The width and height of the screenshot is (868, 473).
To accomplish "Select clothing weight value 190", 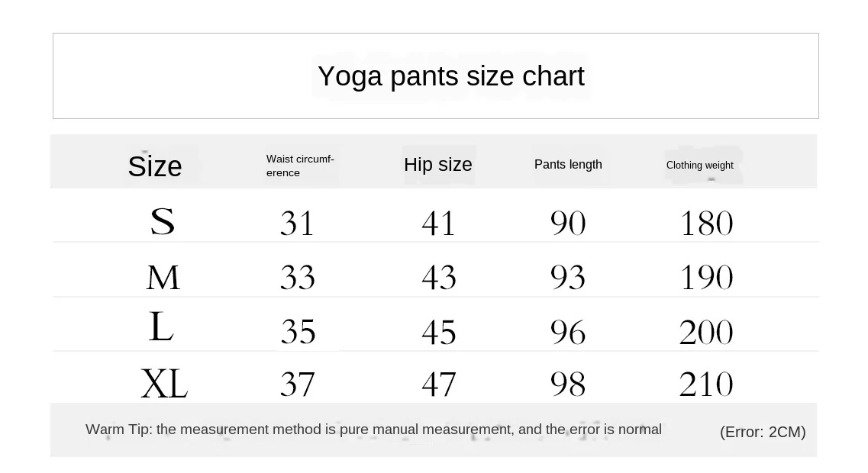I will pos(706,278).
